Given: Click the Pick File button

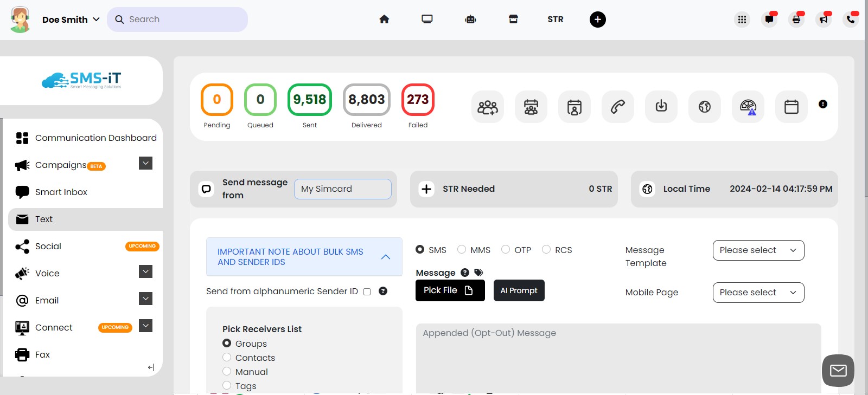Looking at the screenshot, I should [450, 290].
